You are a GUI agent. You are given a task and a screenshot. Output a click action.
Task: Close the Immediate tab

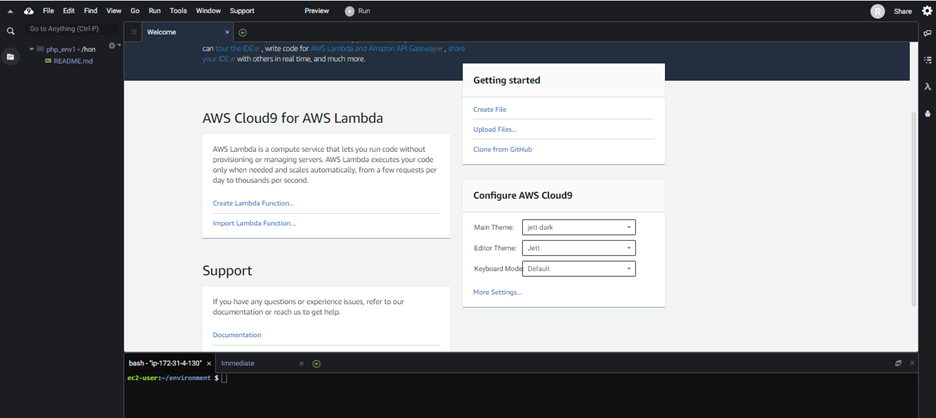click(301, 363)
